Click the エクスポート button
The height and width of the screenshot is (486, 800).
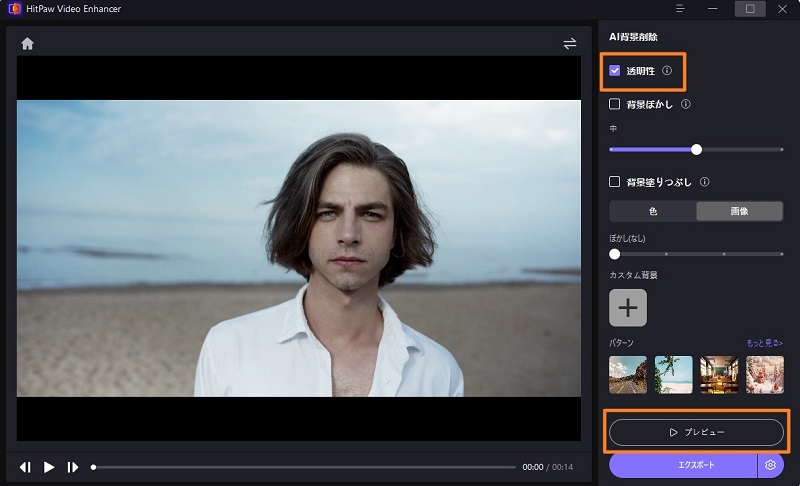(683, 465)
